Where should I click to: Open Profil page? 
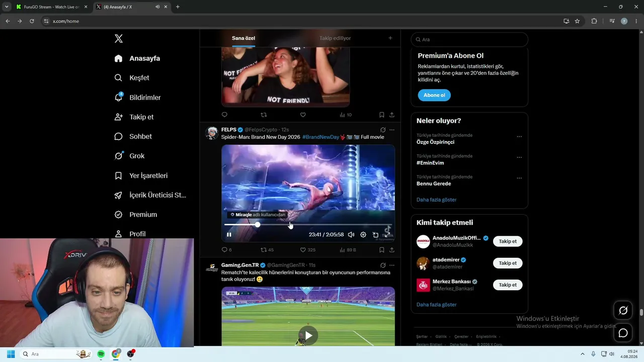pyautogui.click(x=130, y=234)
